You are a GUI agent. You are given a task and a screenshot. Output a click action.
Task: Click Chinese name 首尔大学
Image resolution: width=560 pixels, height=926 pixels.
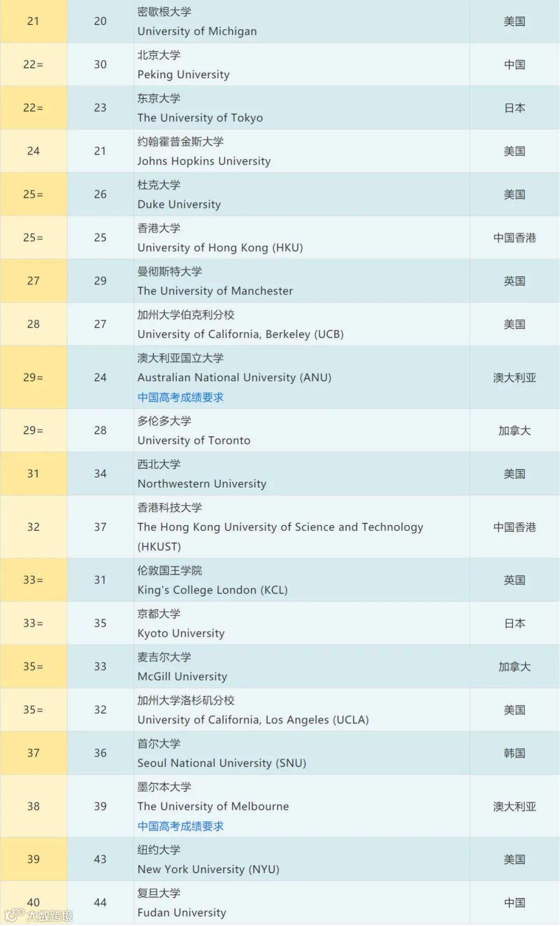(x=159, y=744)
